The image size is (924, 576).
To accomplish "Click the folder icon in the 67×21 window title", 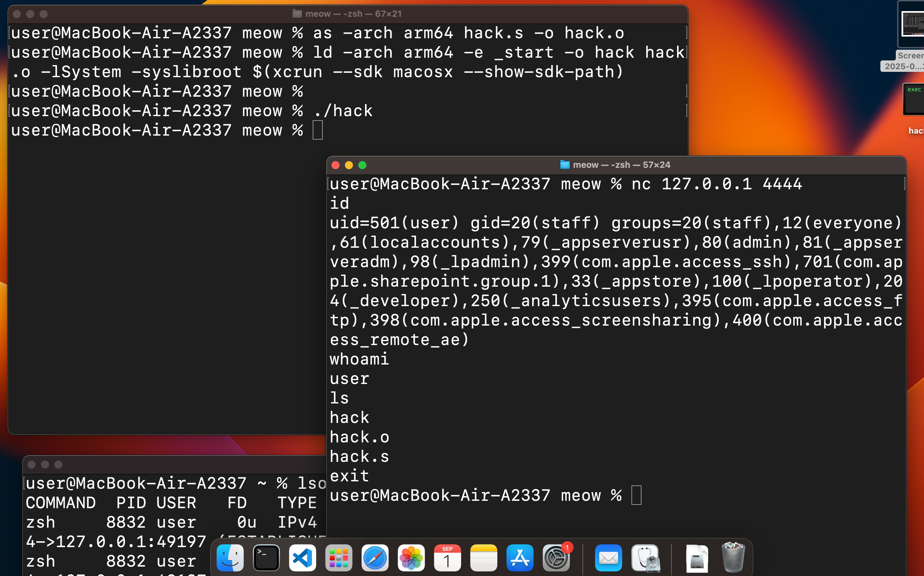I will (x=297, y=14).
